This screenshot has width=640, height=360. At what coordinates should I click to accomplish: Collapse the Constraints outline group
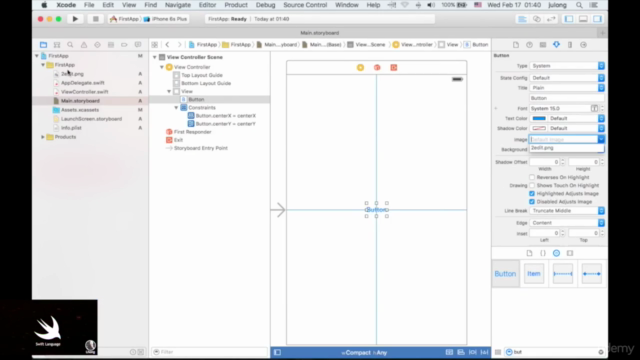click(x=176, y=108)
